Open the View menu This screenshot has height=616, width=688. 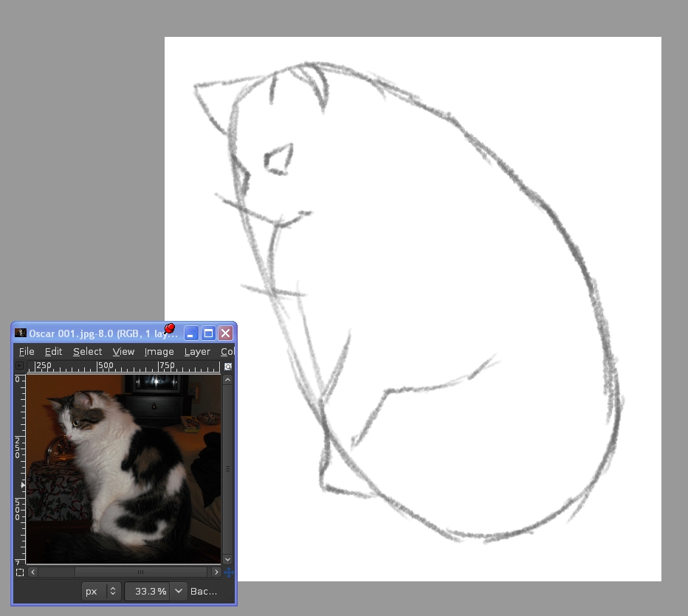click(123, 352)
